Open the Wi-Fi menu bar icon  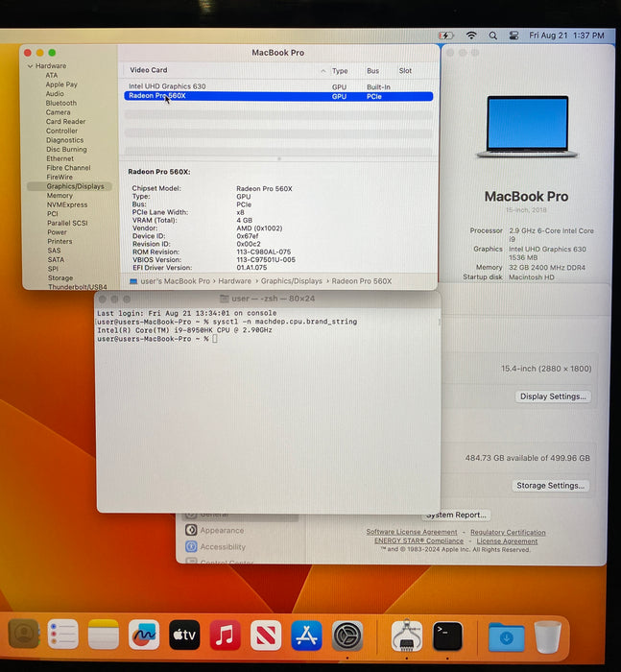[x=471, y=36]
